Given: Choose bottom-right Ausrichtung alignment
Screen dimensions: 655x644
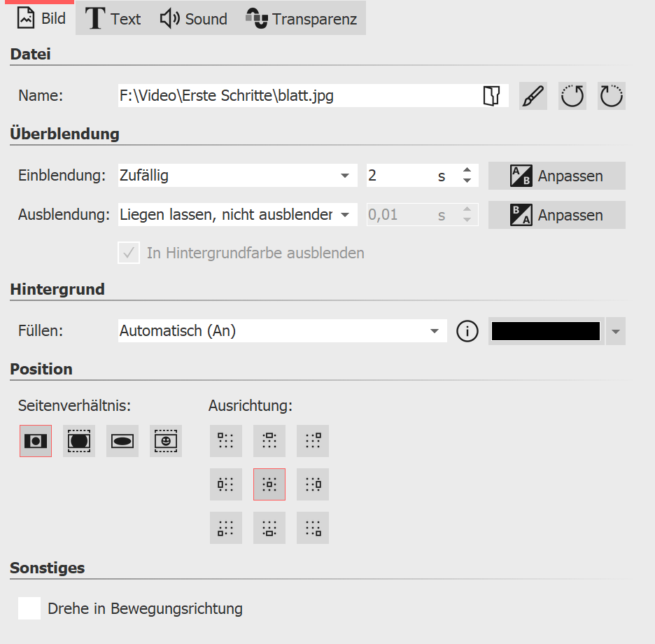Looking at the screenshot, I should coord(312,527).
